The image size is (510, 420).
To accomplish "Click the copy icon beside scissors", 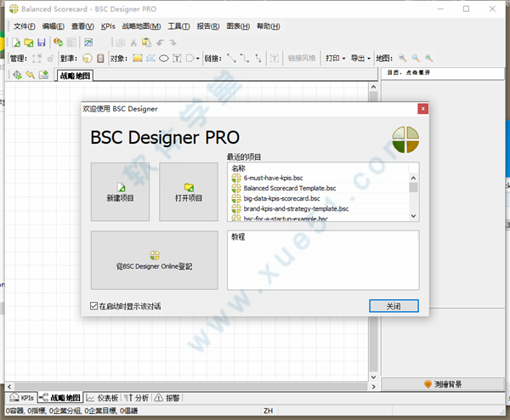I will pos(121,43).
